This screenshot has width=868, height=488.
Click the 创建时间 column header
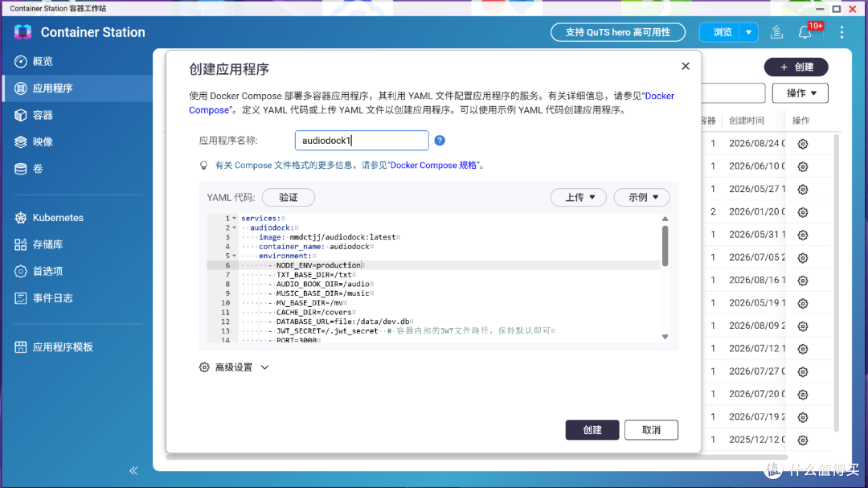tap(746, 121)
